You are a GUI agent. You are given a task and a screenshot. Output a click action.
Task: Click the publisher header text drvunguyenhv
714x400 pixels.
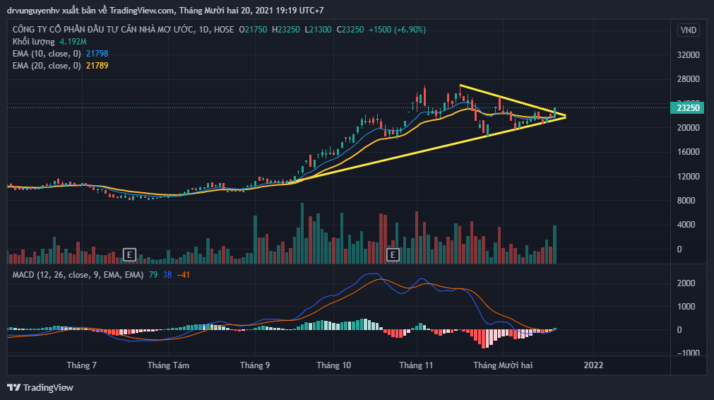point(32,10)
